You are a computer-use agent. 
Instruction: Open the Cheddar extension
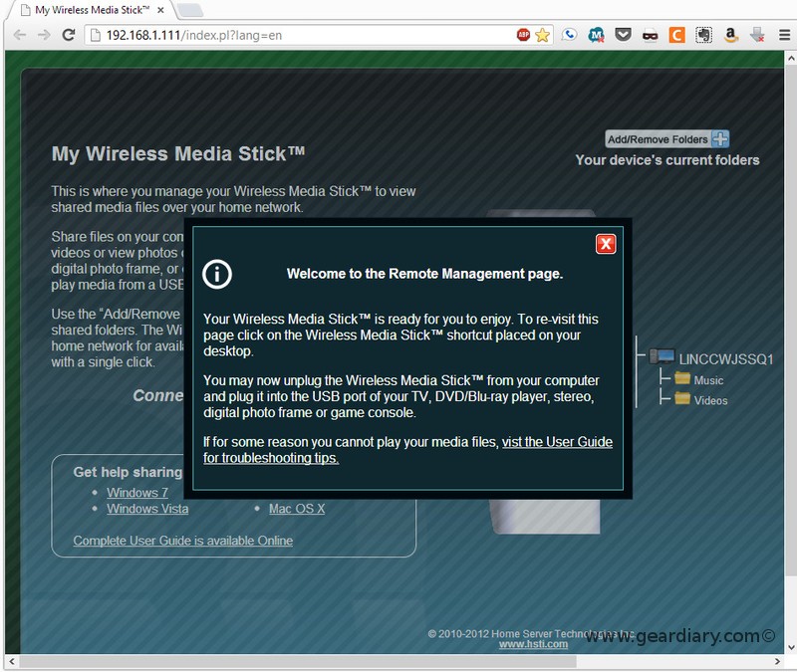(678, 33)
